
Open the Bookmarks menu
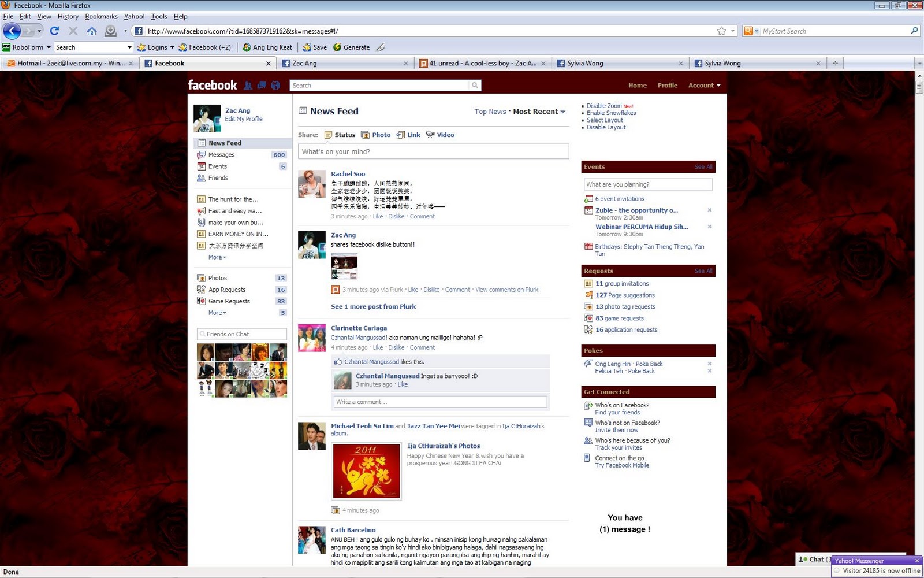tap(101, 16)
